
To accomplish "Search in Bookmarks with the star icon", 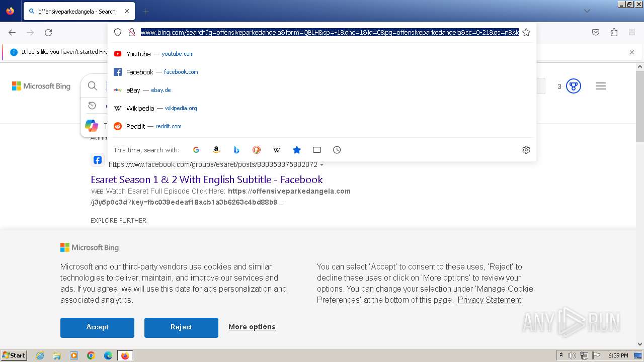I will click(x=297, y=150).
